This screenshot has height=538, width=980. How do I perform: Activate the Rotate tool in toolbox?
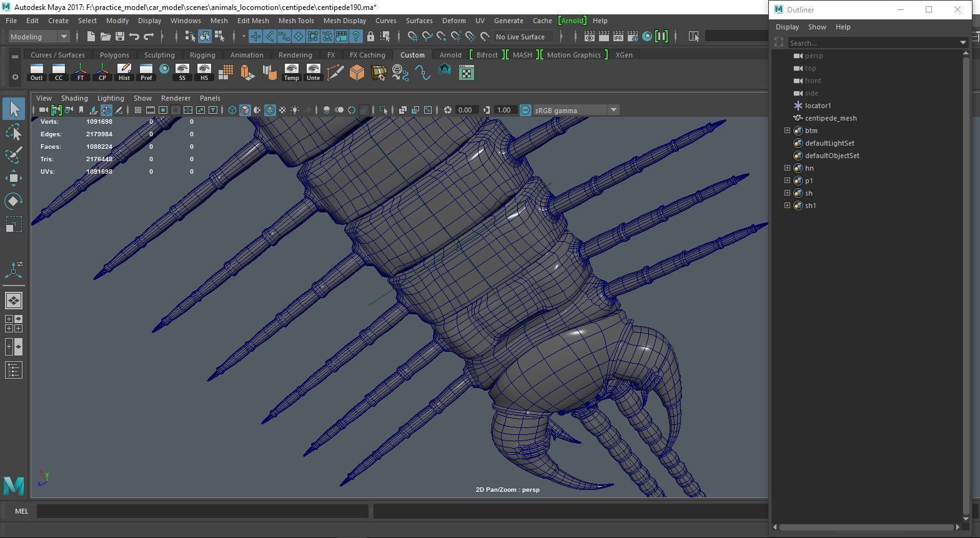[14, 201]
